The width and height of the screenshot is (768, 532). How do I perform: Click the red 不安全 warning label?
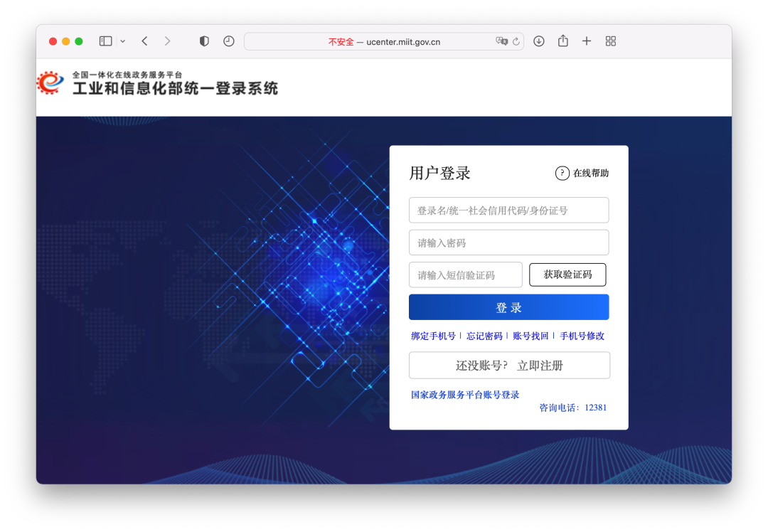(341, 42)
